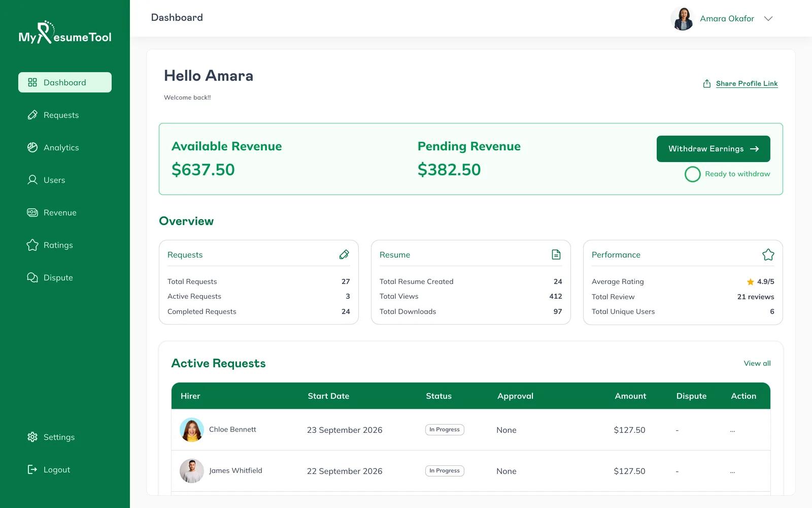812x508 pixels.
Task: Open the Share Profile Link
Action: click(747, 83)
